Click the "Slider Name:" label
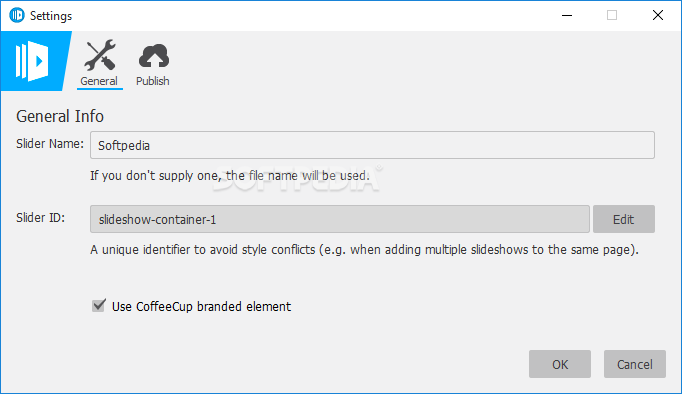The width and height of the screenshot is (682, 394). tap(50, 144)
